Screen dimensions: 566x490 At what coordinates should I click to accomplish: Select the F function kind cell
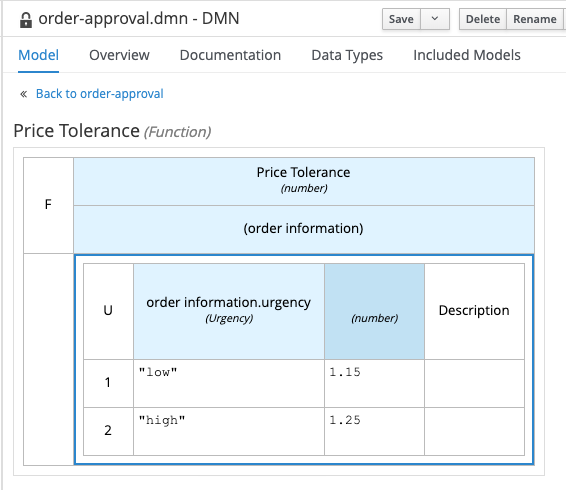point(48,205)
